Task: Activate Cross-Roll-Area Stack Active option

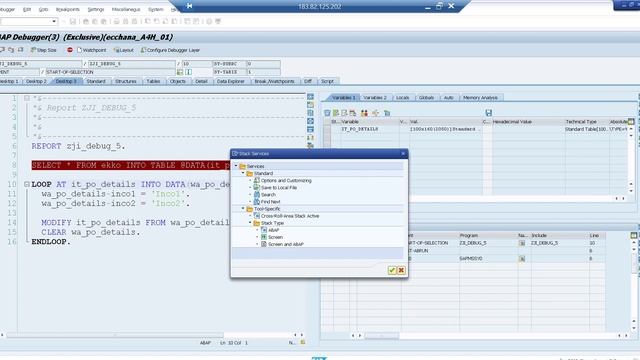Action: tap(290, 216)
